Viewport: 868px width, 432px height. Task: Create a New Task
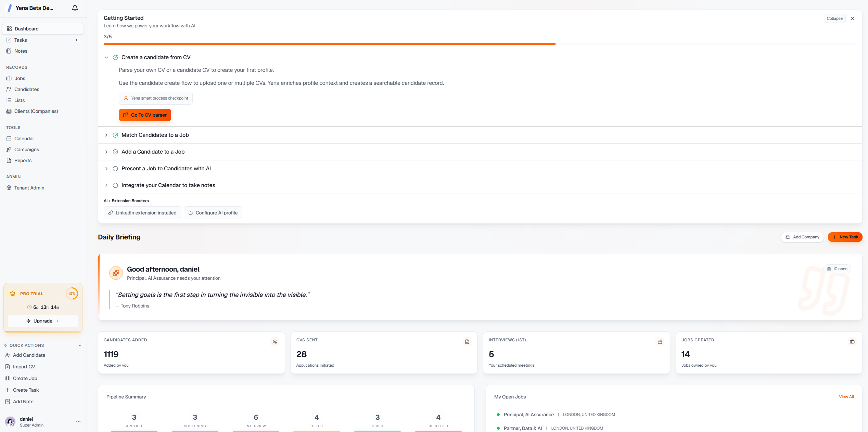pyautogui.click(x=845, y=237)
